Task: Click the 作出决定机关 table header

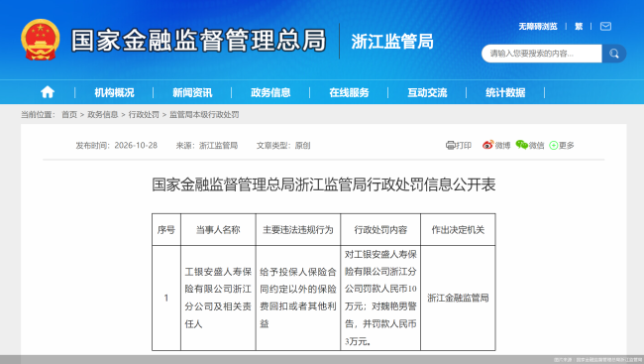Action: pos(458,230)
